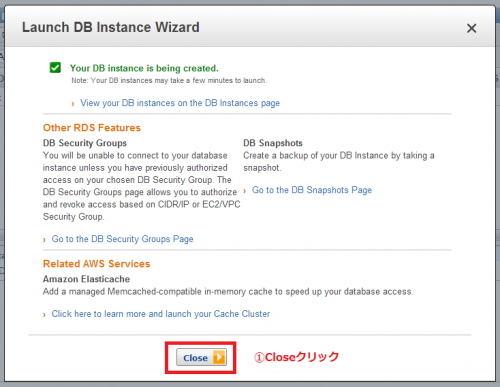
Task: Open View your DB instances link
Action: (x=180, y=103)
